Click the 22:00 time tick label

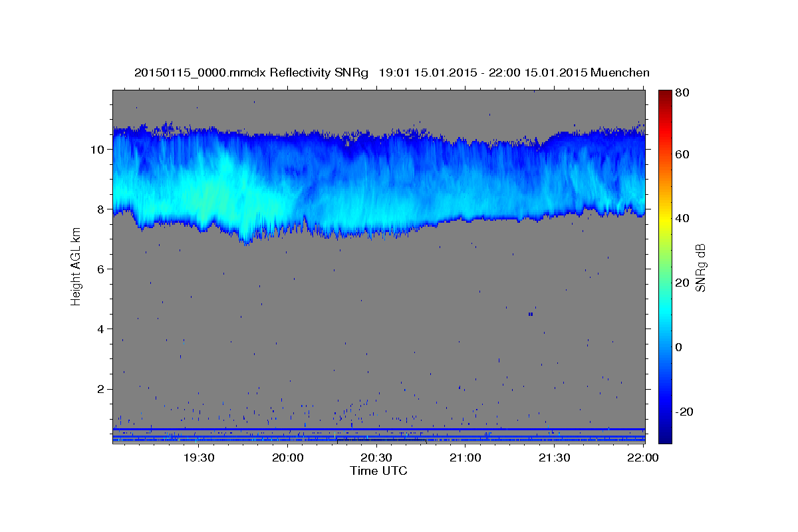(x=642, y=458)
